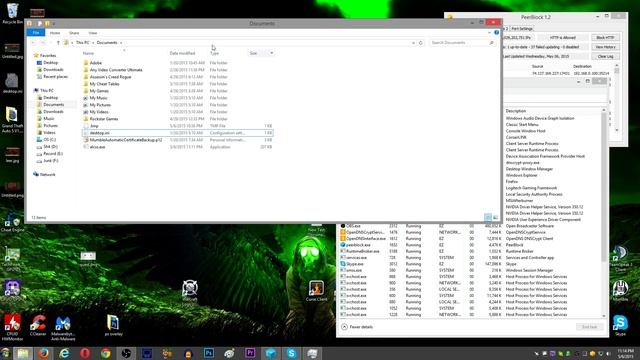This screenshot has height=360, width=640.
Task: Click Firefox in the taskbar
Action: click(x=43, y=353)
